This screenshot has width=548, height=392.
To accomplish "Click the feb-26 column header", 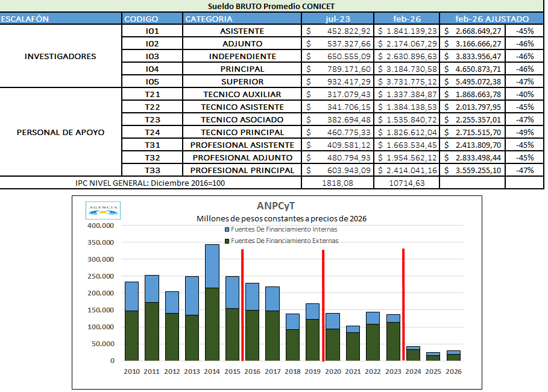I will point(407,19).
